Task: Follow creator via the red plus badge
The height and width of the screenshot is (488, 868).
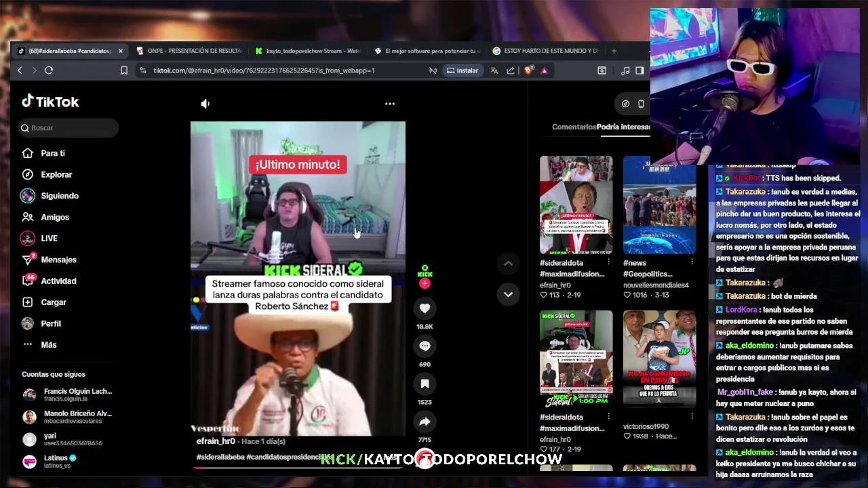Action: tap(425, 283)
